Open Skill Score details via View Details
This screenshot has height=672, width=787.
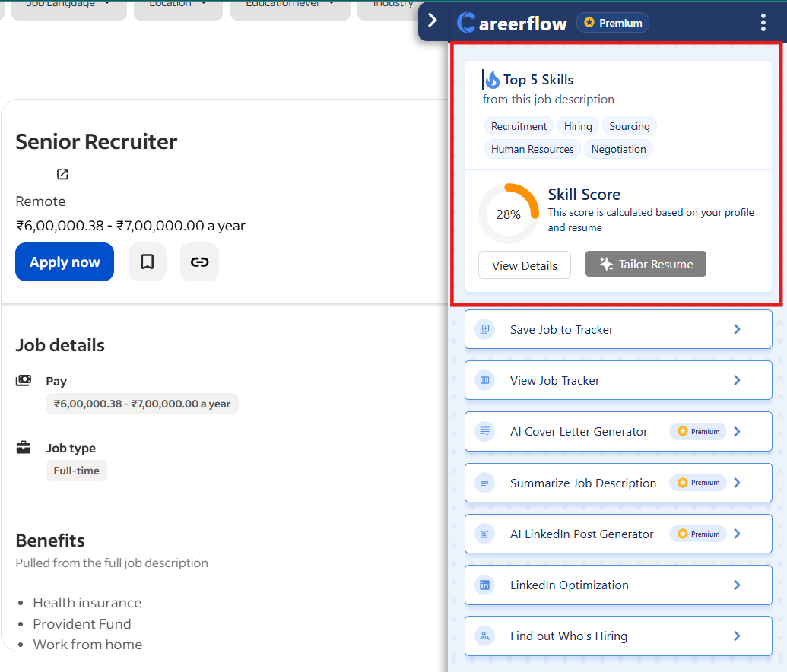pos(524,265)
